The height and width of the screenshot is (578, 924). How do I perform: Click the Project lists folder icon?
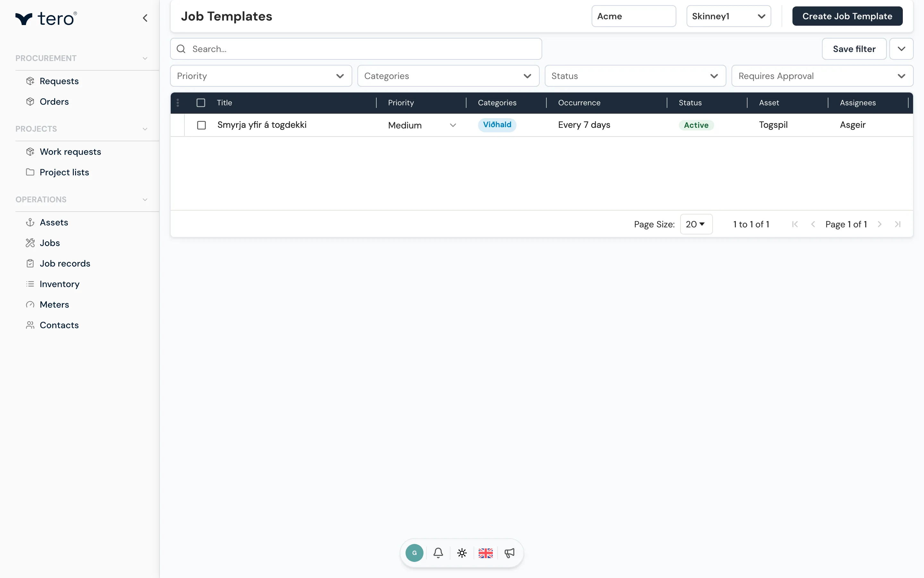click(30, 172)
